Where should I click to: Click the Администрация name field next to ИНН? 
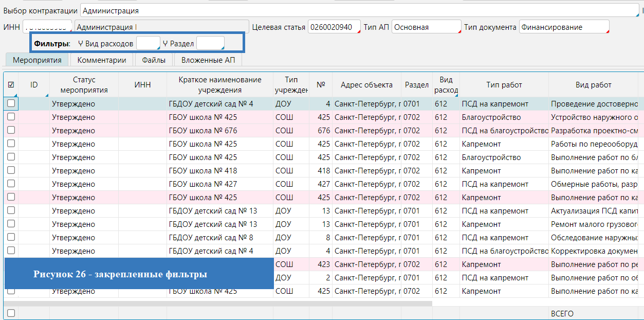tap(161, 27)
